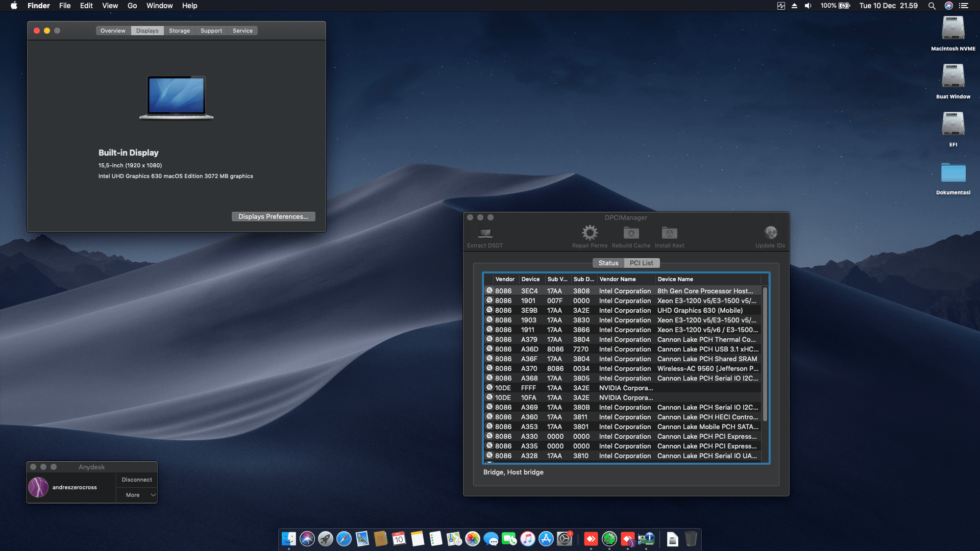Select the Cannon Lake PCH USB 3.1 row

coord(623,349)
